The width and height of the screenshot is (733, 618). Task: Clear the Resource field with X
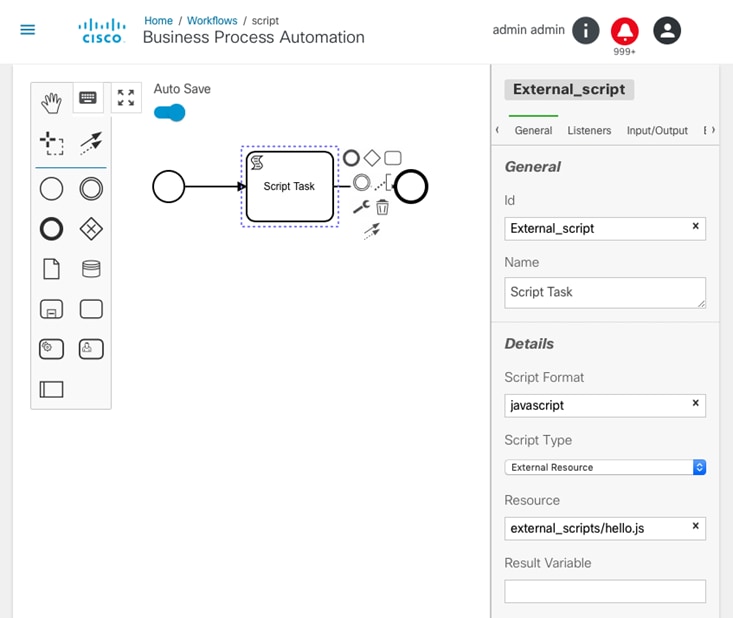click(x=696, y=526)
